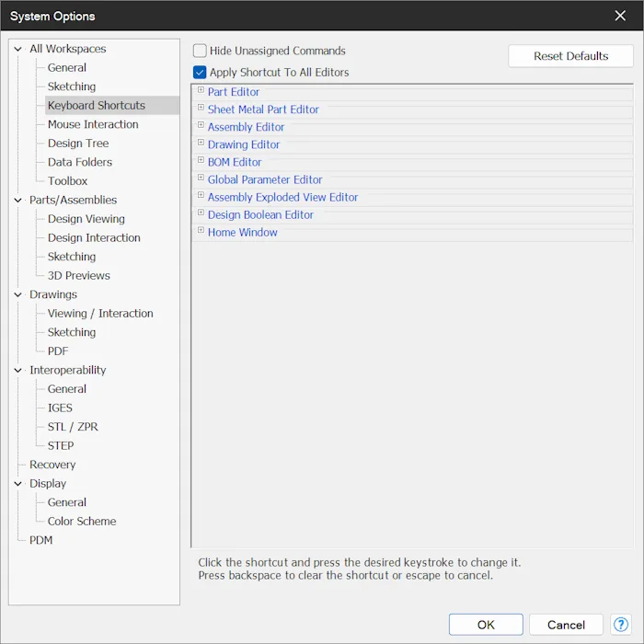Open Color Scheme settings
644x644 pixels.
[x=82, y=522]
